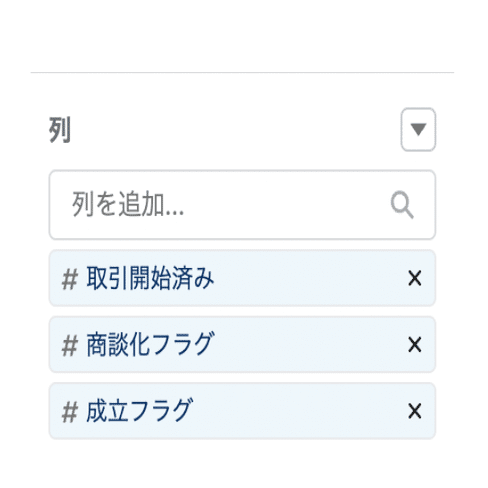Click blank panel area below 成立フラグ pill

[x=242, y=463]
